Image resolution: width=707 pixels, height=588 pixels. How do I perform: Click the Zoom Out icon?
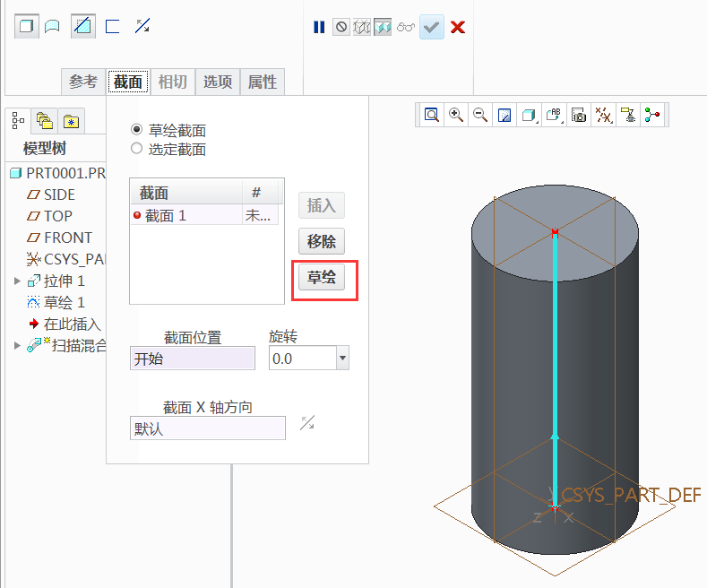480,115
